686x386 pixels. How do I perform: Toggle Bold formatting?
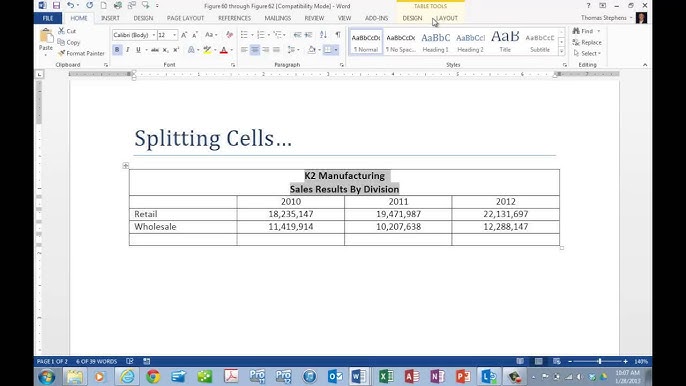pyautogui.click(x=117, y=50)
